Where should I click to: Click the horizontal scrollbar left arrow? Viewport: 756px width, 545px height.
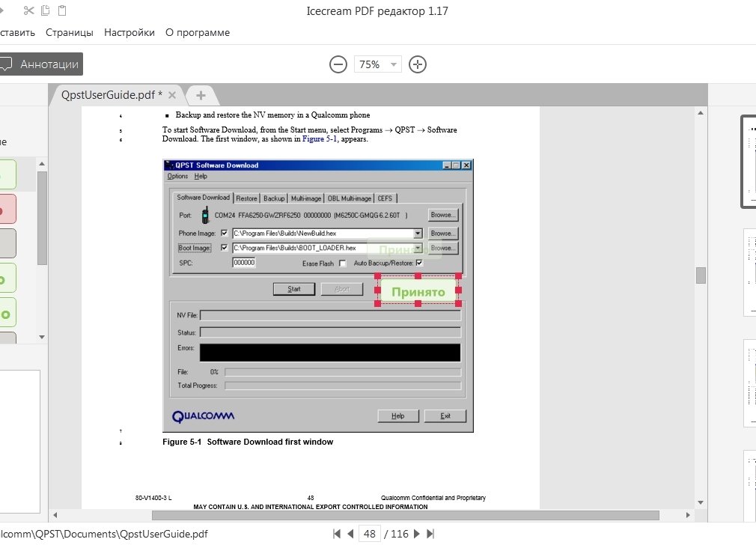[x=55, y=515]
